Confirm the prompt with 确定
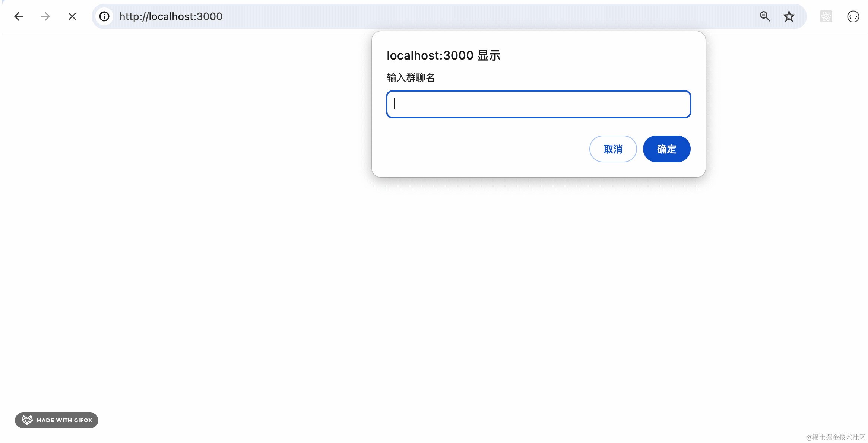 tap(666, 149)
